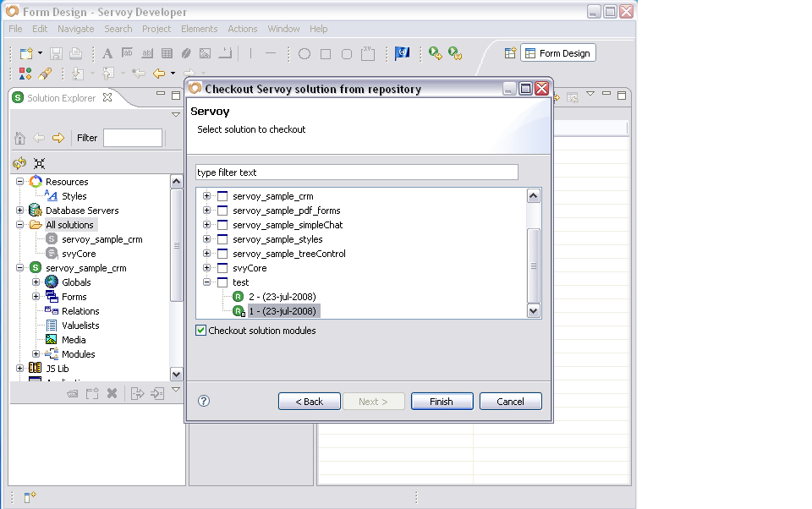Click the blue flag i18n icon
This screenshot has height=509, width=812.
click(x=402, y=53)
